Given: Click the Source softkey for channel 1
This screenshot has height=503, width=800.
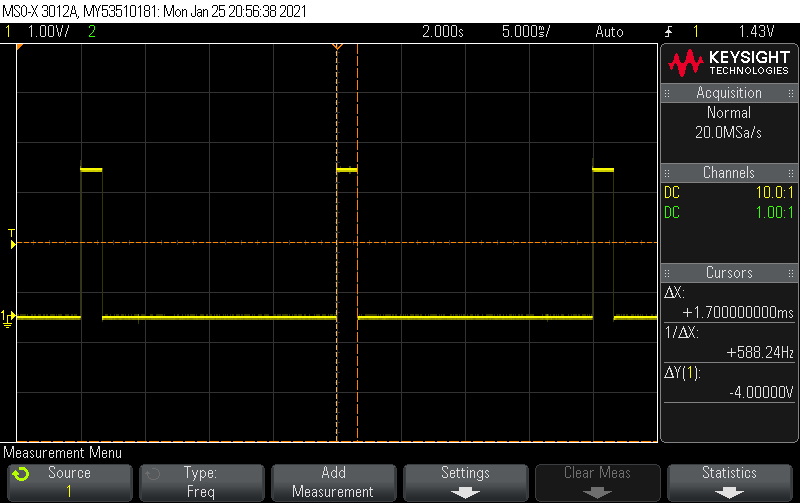Looking at the screenshot, I should (69, 482).
